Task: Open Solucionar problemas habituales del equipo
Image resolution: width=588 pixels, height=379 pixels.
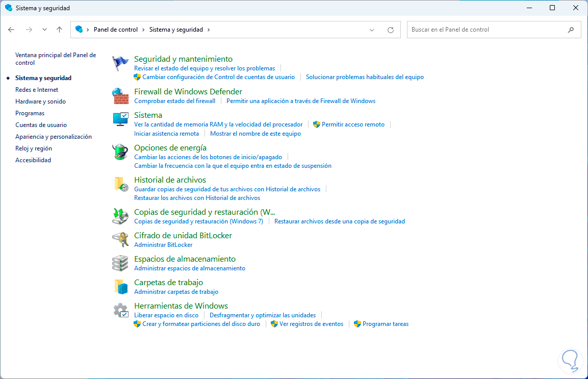Action: coord(365,77)
